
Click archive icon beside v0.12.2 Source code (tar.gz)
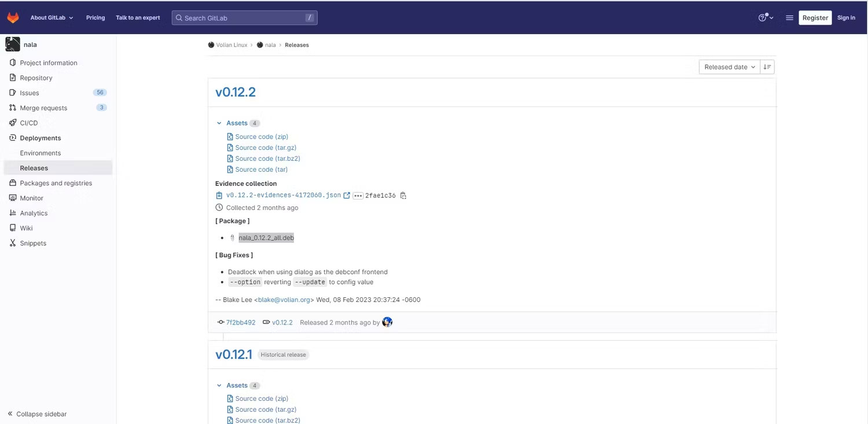pyautogui.click(x=230, y=148)
